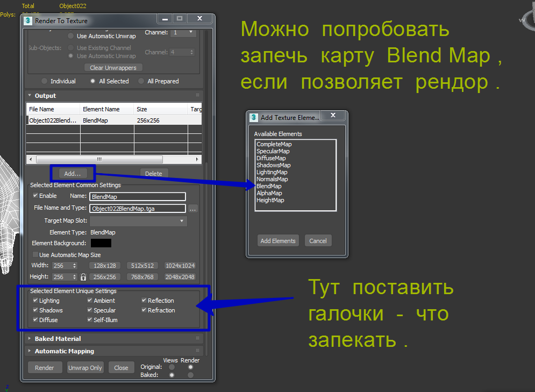Select BlendMap in Available Elements list
The height and width of the screenshot is (392, 535).
(269, 186)
